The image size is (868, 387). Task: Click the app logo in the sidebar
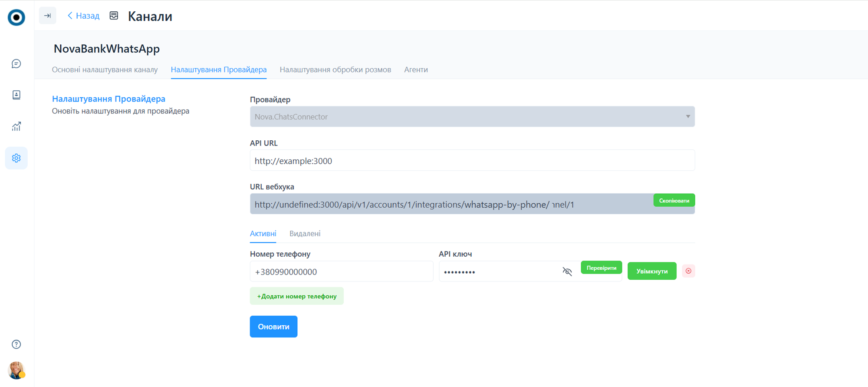(x=16, y=17)
